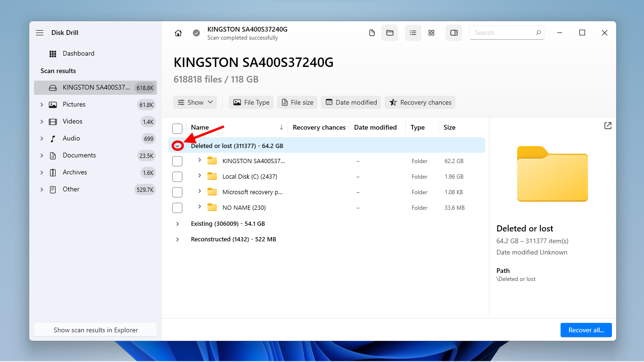Select grid thumbnails view icon
Image resolution: width=644 pixels, height=362 pixels.
[431, 33]
